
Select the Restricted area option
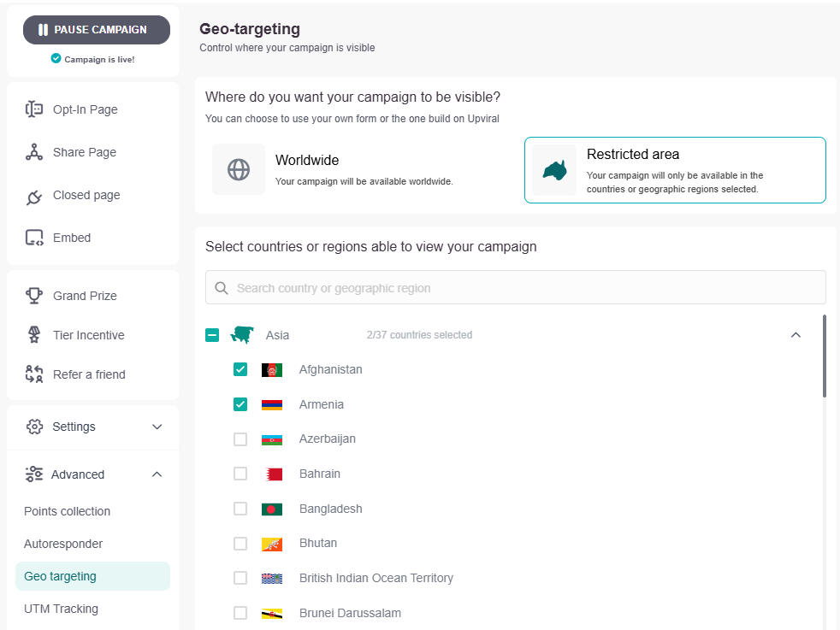pos(675,170)
